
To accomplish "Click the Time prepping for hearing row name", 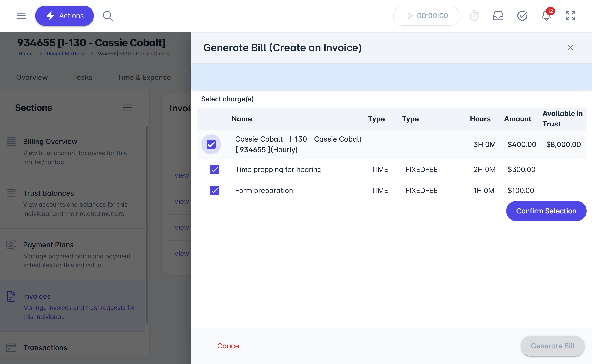I will click(279, 169).
